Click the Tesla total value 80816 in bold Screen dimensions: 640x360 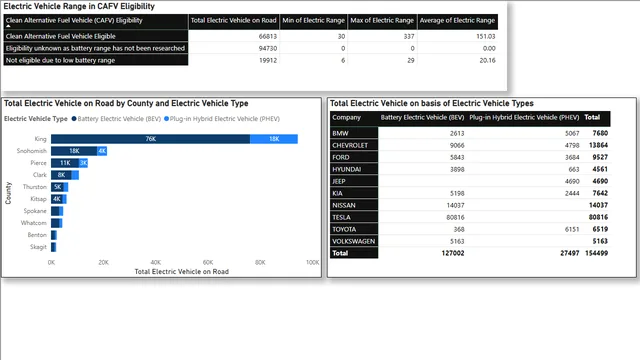[x=598, y=217]
